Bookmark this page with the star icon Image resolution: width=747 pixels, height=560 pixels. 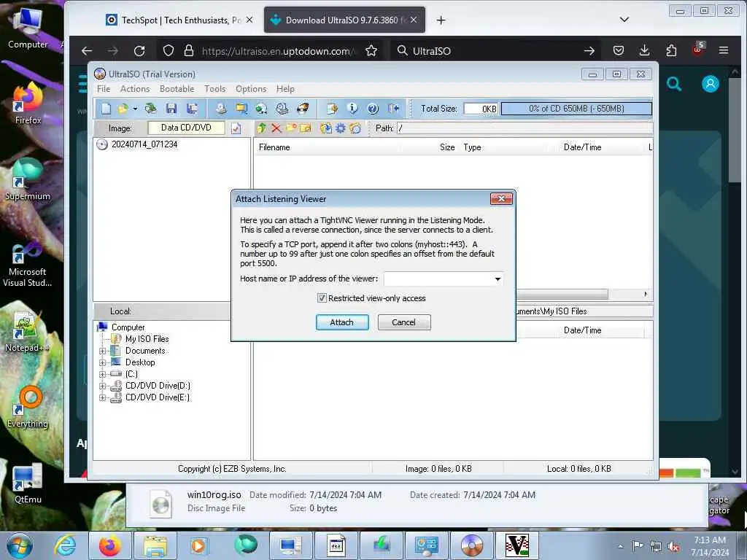coord(371,51)
